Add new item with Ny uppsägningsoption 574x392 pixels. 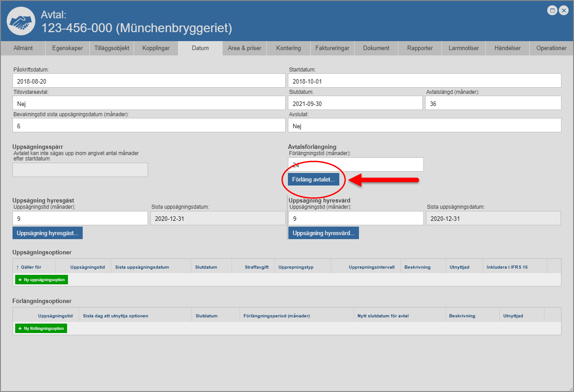click(x=42, y=280)
